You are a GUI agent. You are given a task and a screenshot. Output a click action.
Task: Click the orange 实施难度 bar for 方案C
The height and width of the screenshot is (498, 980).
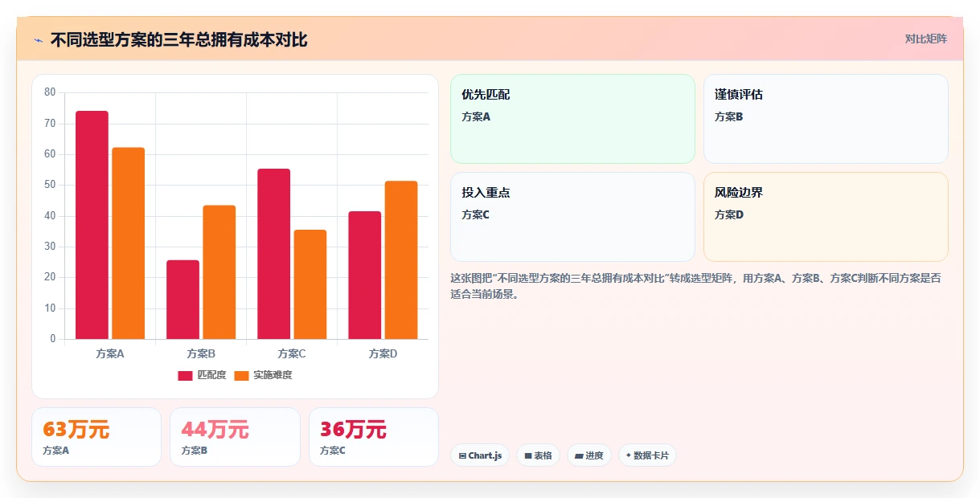310,284
